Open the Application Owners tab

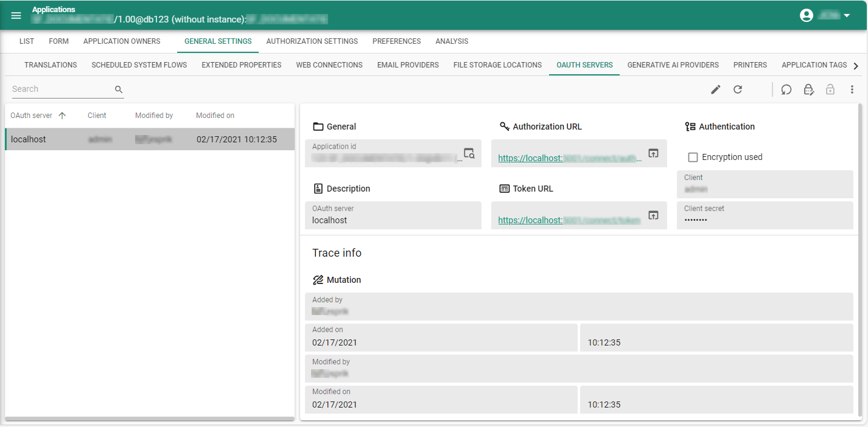(122, 41)
